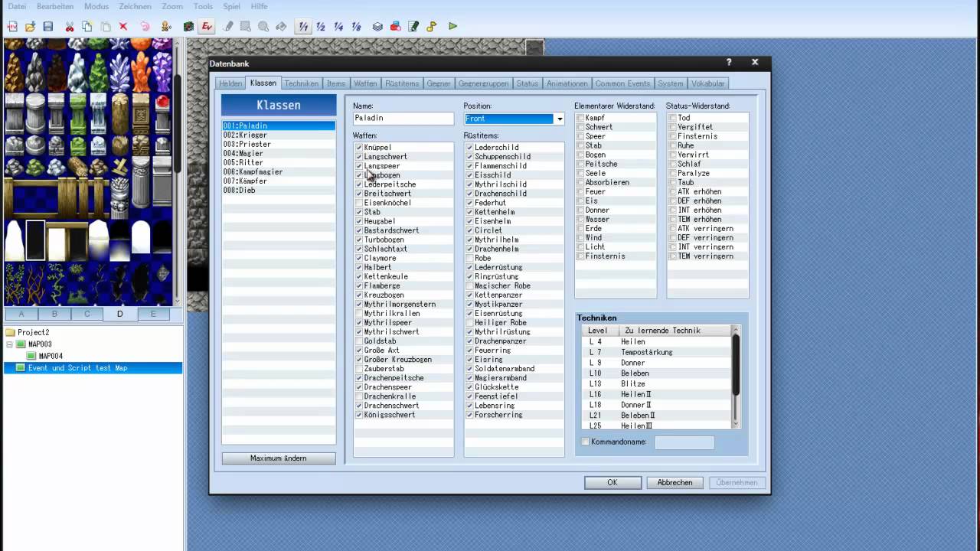Go to the Common Events tab
Screen dimensions: 980x551
[622, 83]
